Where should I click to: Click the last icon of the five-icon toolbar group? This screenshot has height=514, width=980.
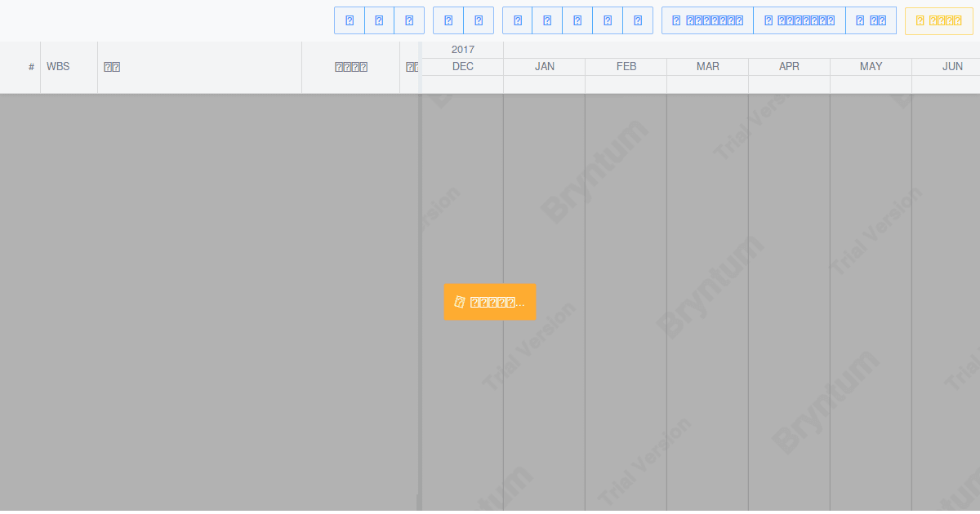pyautogui.click(x=638, y=20)
